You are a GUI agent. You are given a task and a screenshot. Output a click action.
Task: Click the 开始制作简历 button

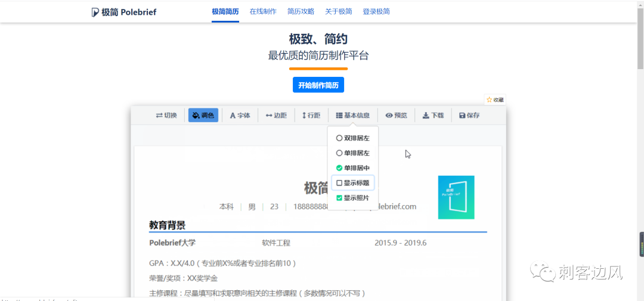(318, 85)
